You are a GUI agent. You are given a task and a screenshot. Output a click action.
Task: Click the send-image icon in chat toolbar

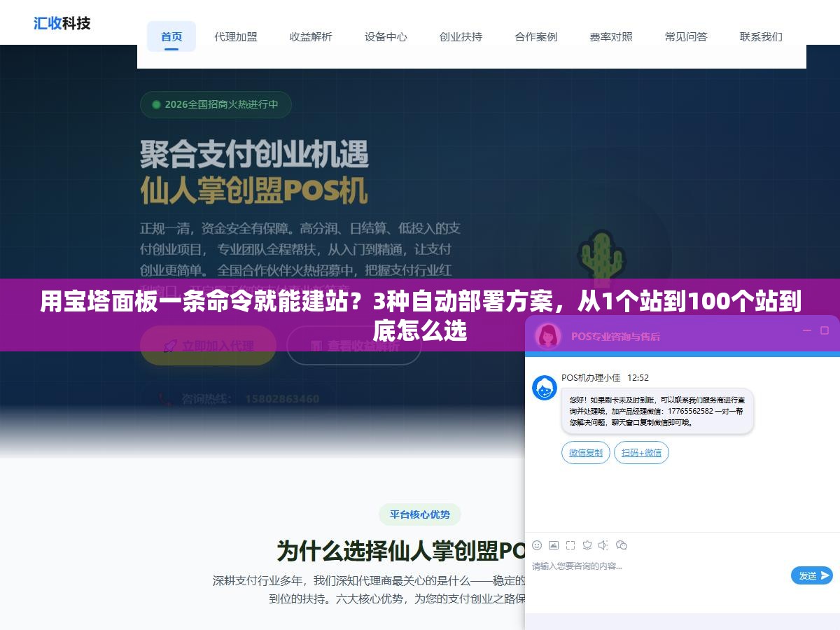click(x=554, y=545)
